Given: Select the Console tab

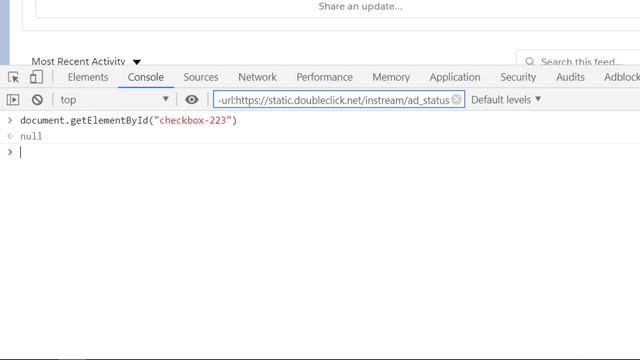Looking at the screenshot, I should 146,77.
